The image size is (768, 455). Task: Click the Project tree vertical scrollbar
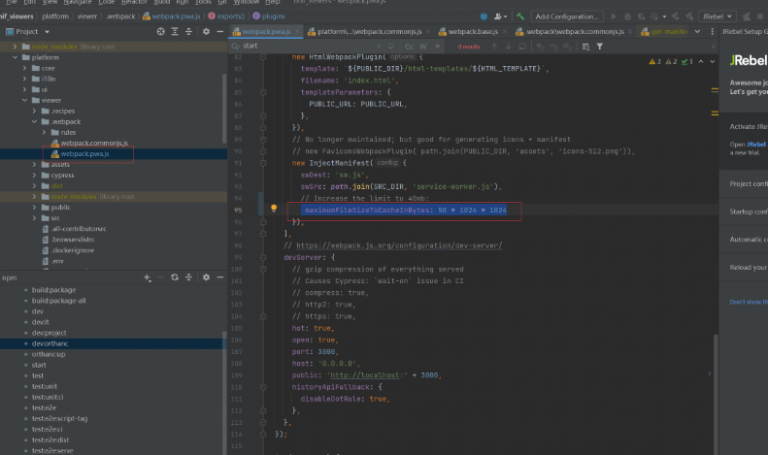pos(222,110)
